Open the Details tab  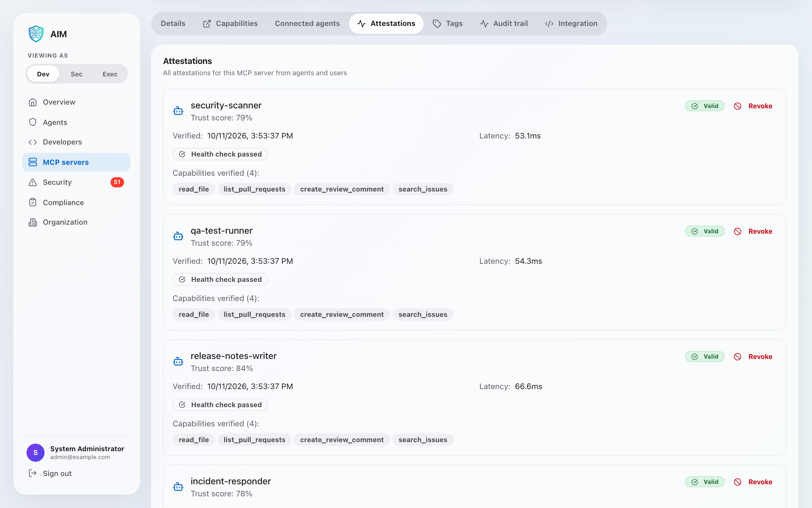(x=173, y=24)
